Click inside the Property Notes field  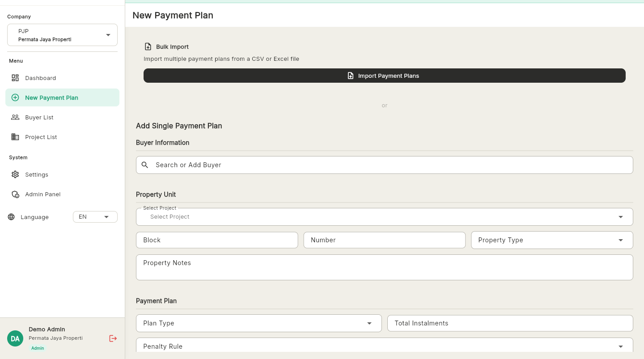click(x=384, y=267)
